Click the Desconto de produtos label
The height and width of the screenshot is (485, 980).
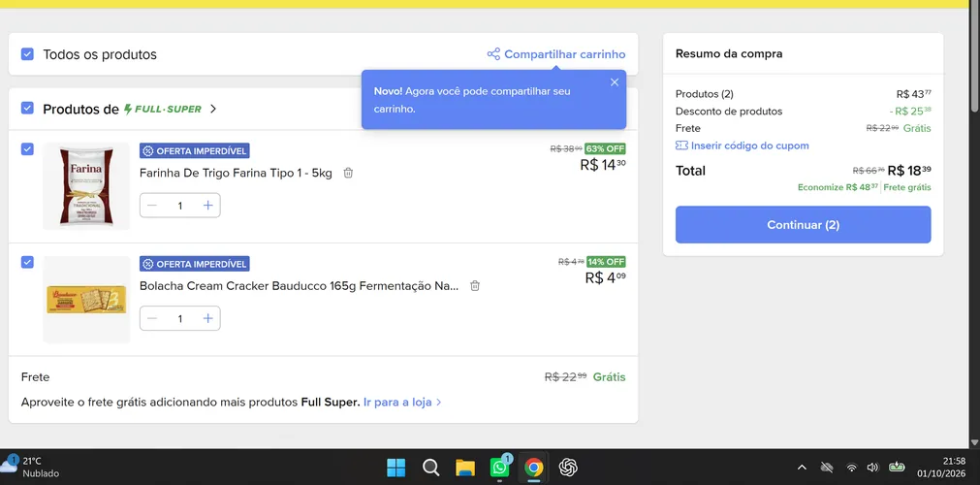tap(729, 112)
